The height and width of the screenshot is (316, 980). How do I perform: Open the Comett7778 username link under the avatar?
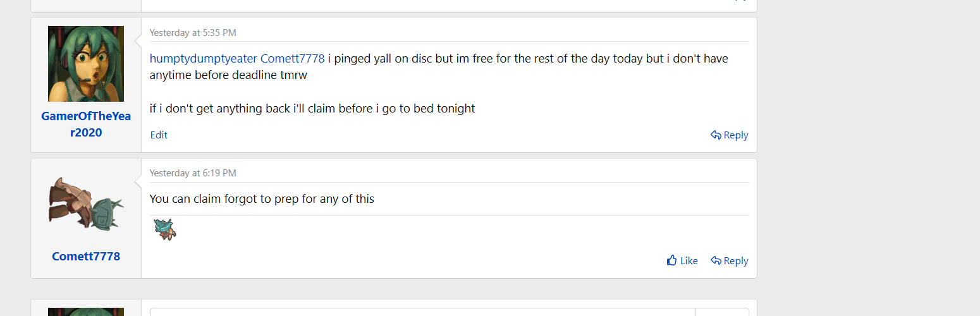tap(86, 257)
